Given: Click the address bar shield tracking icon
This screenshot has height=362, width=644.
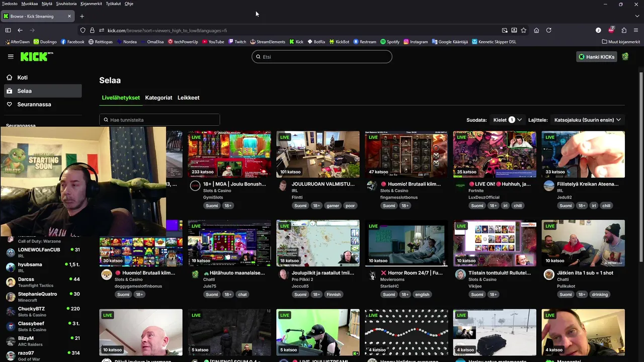Looking at the screenshot, I should [x=83, y=30].
